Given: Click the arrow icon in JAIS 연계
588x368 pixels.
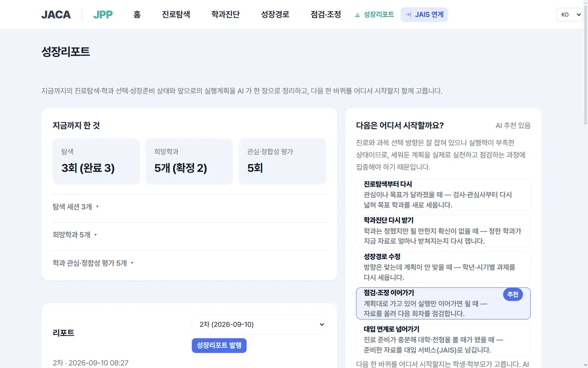Looking at the screenshot, I should tap(408, 15).
